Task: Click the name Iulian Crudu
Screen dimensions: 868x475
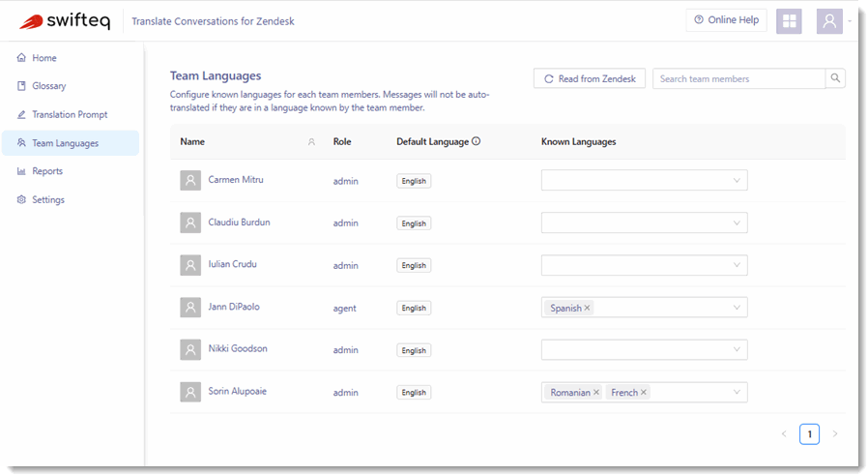Action: click(x=233, y=264)
